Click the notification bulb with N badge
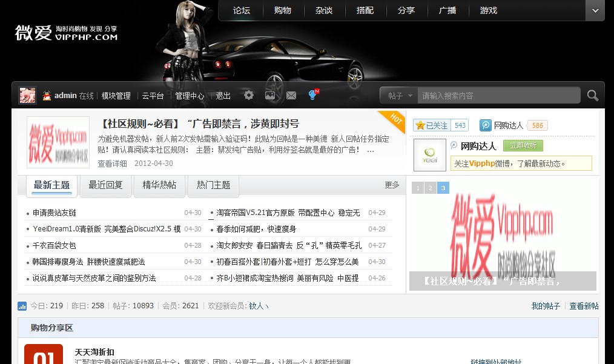Image resolution: width=614 pixels, height=364 pixels. (311, 95)
